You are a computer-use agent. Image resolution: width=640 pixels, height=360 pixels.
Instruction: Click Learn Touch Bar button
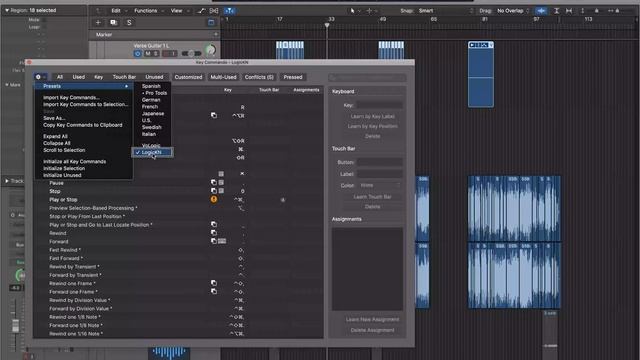(x=373, y=197)
